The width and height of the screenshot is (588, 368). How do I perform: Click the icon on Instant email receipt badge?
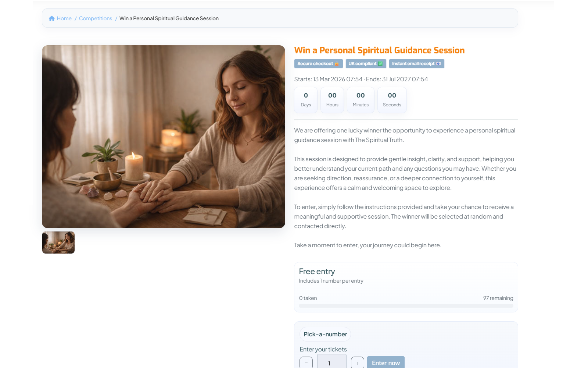[438, 64]
